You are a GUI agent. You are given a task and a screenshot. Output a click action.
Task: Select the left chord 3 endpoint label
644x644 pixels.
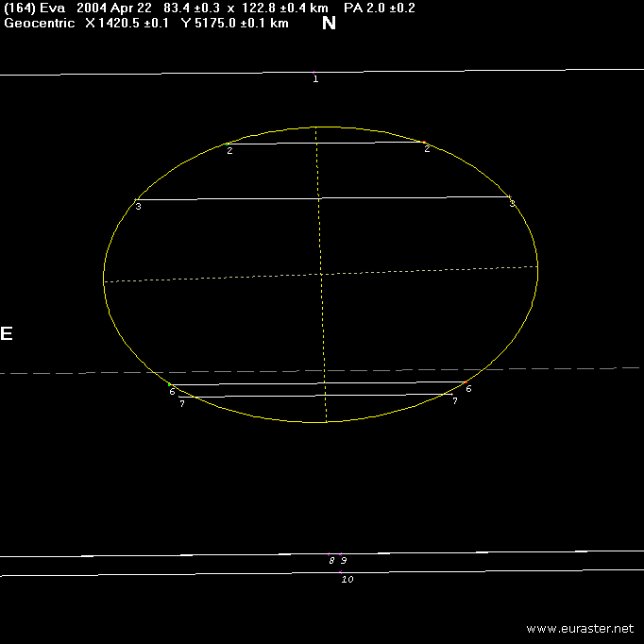pyautogui.click(x=138, y=206)
